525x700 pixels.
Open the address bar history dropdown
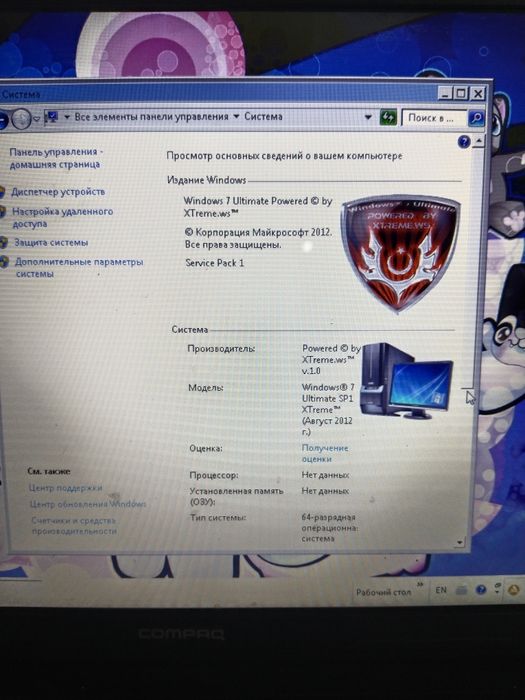coord(368,117)
